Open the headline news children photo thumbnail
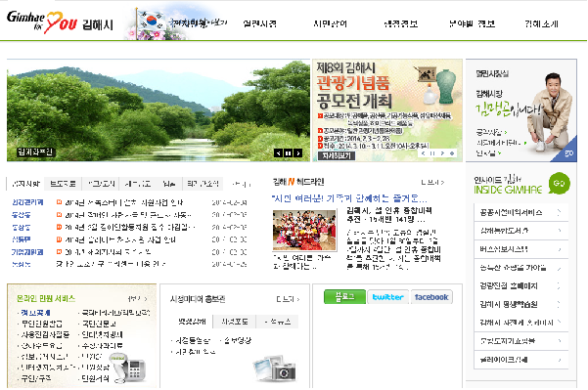Image resolution: width=588 pixels, height=390 pixels. coord(304,230)
